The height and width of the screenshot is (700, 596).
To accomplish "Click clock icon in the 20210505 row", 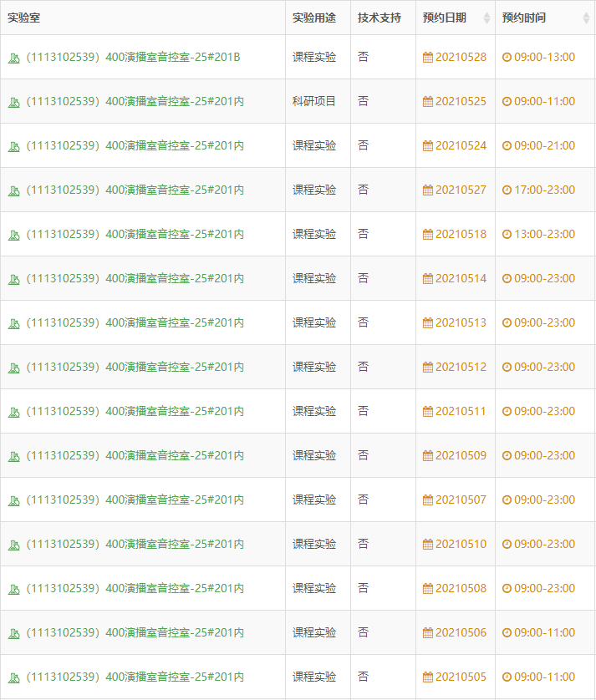I will tap(507, 677).
